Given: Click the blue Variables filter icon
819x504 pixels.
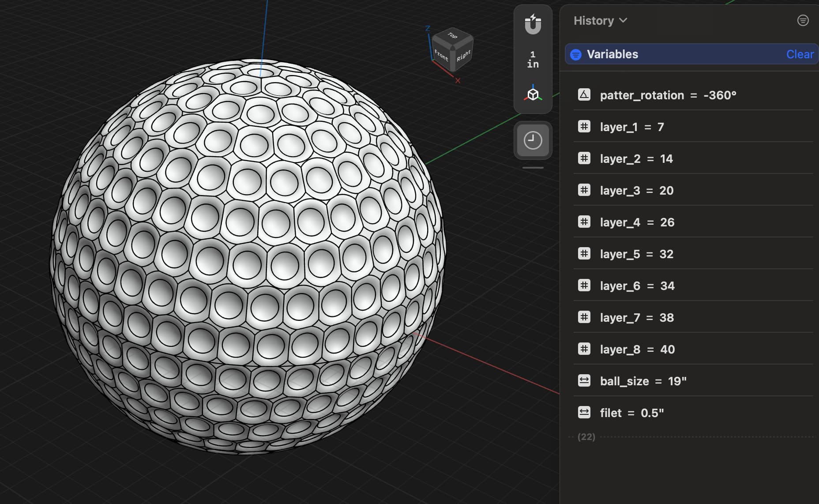Looking at the screenshot, I should click(576, 54).
